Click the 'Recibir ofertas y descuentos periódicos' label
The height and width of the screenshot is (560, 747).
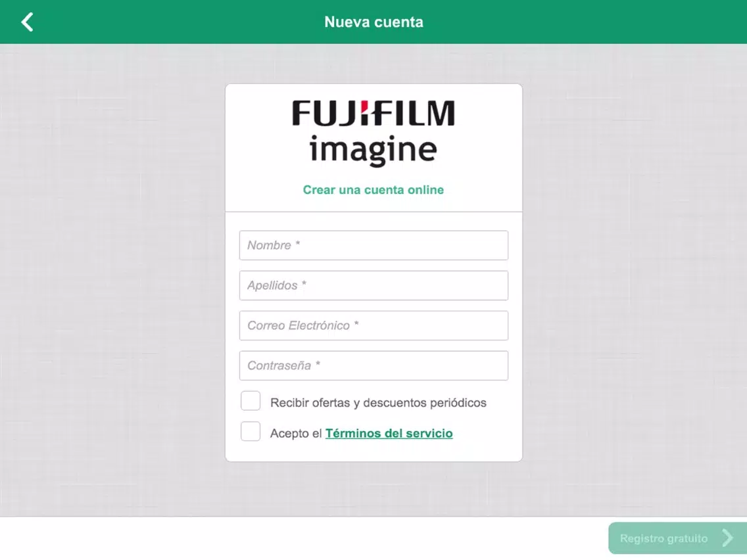378,403
